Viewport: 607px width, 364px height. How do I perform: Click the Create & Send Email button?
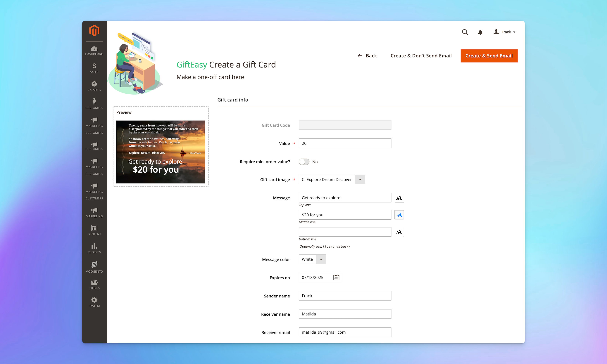(x=489, y=56)
